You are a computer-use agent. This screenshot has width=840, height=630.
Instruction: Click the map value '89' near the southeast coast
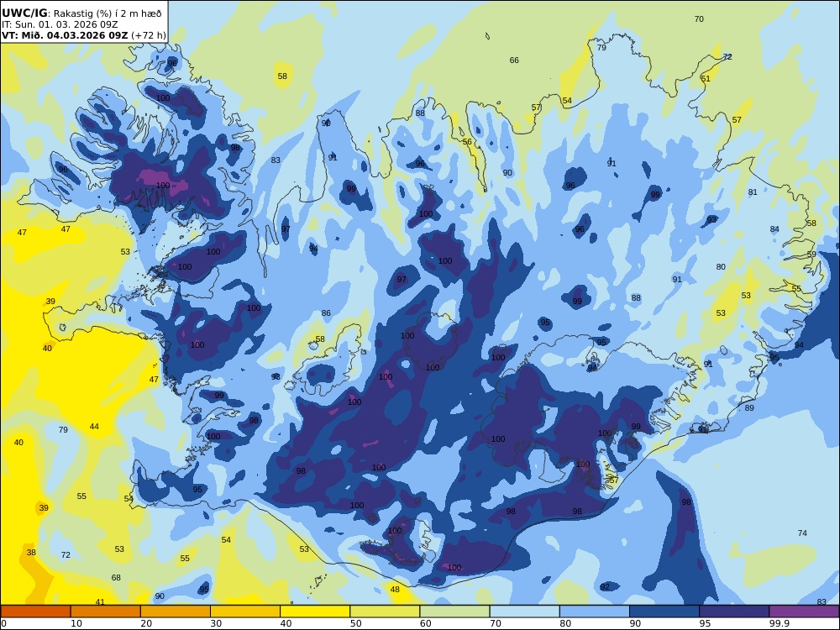tap(749, 407)
